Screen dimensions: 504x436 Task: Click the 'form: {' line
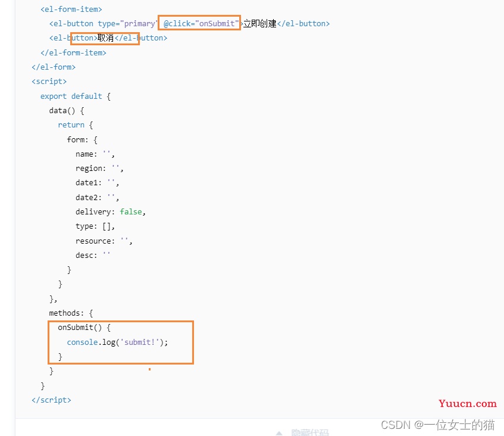[82, 139]
